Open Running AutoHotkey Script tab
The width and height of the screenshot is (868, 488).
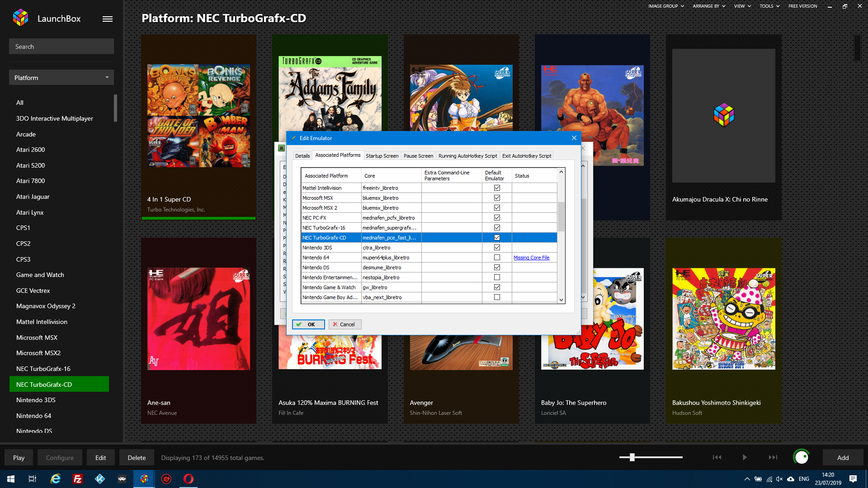pos(467,156)
